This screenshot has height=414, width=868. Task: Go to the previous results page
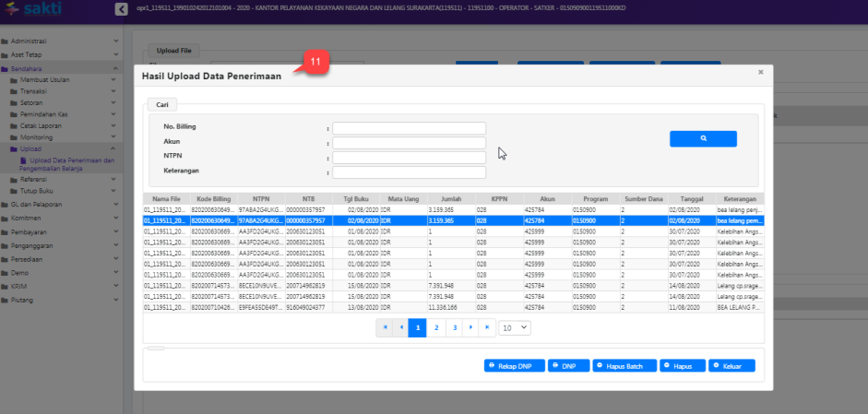tap(401, 327)
